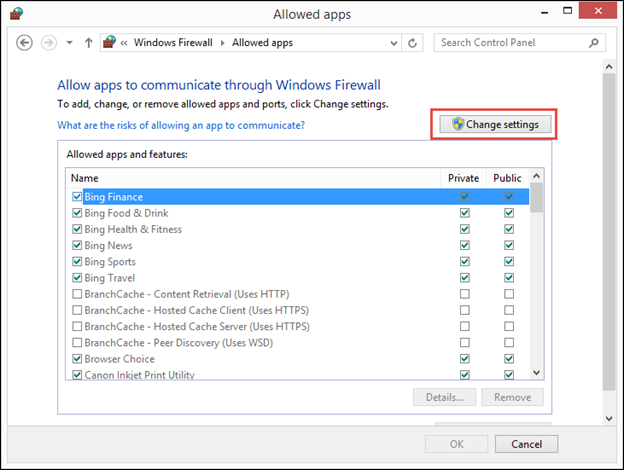Click the title bar firewall window icon
624x470 pixels.
16,14
